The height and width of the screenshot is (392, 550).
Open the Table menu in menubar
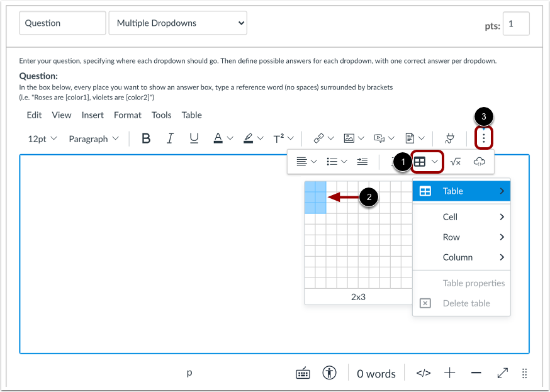(191, 115)
